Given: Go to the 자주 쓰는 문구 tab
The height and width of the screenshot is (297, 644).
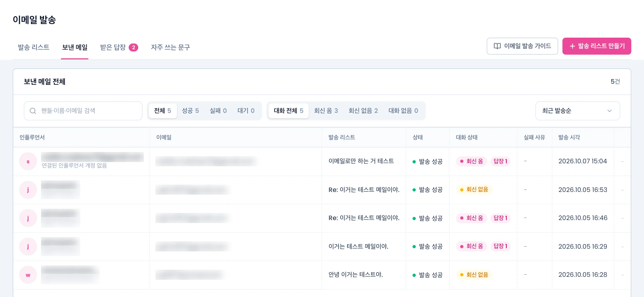Looking at the screenshot, I should [171, 47].
